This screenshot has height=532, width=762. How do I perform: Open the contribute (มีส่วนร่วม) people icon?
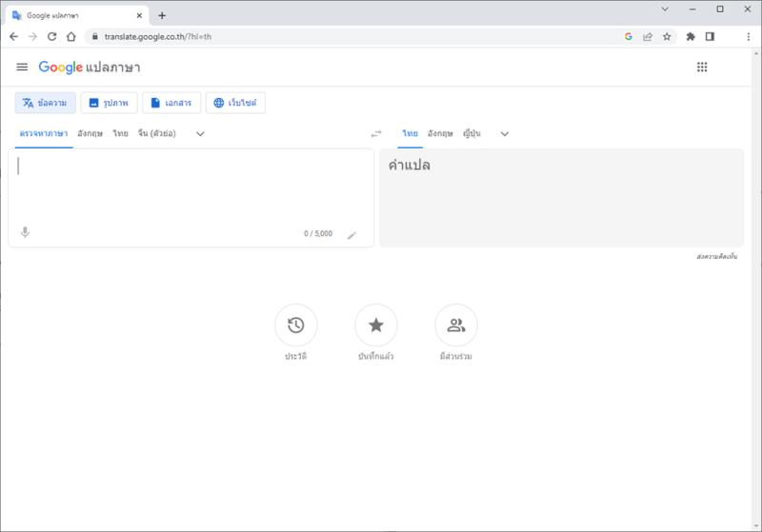coord(455,325)
